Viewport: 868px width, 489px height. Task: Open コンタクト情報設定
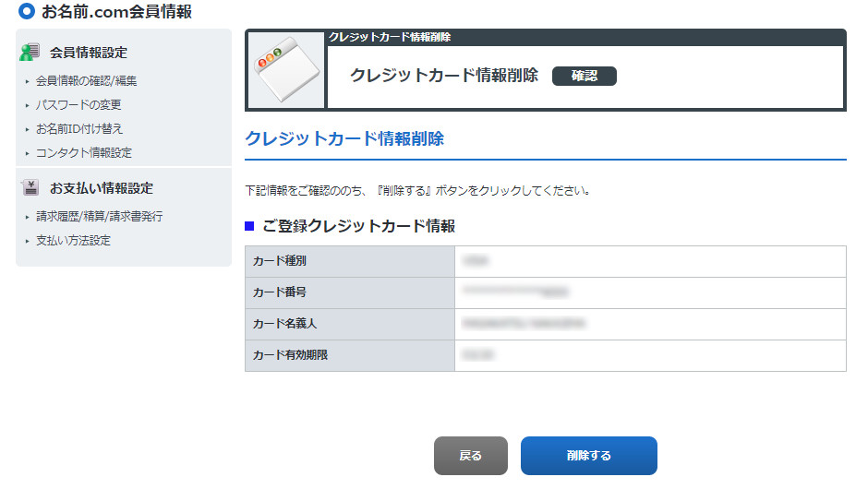click(x=84, y=153)
